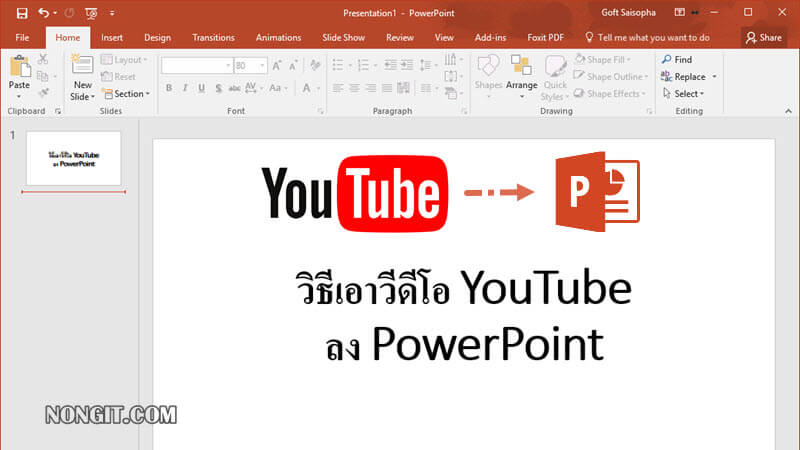This screenshot has width=800, height=450.
Task: Open Shape Fill color options
Action: point(603,60)
